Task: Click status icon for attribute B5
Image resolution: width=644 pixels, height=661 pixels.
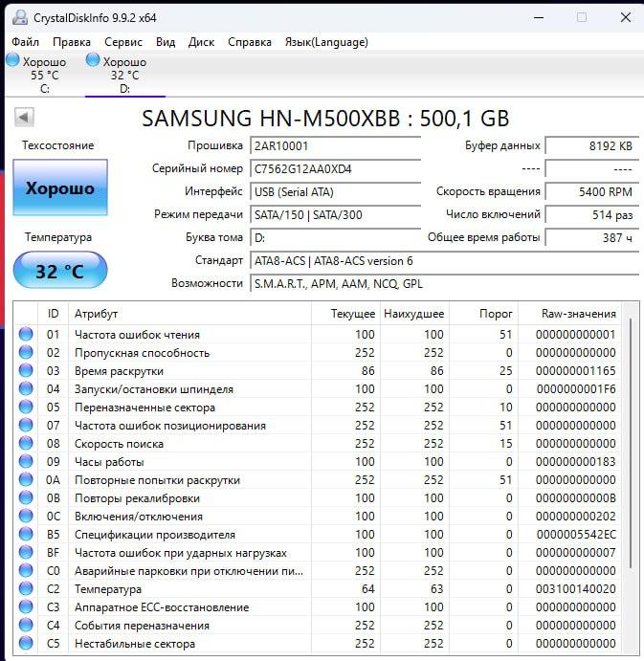Action: point(26,534)
